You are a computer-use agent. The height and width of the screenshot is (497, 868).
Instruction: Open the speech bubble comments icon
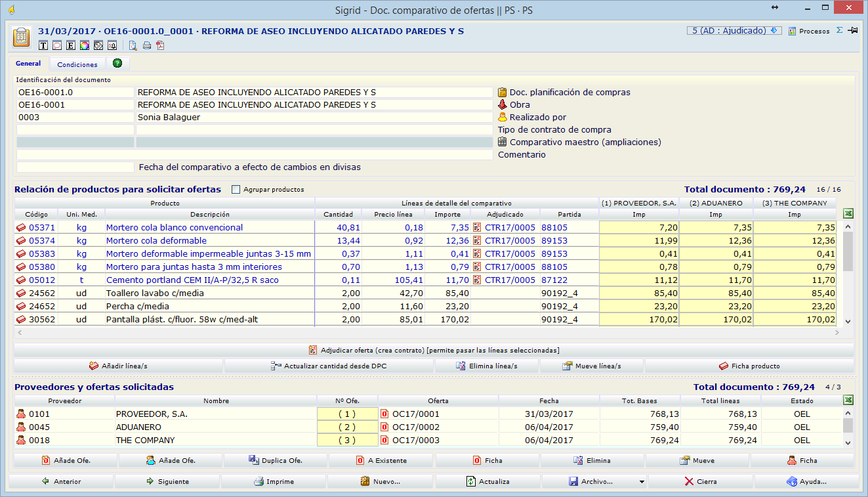[x=58, y=45]
